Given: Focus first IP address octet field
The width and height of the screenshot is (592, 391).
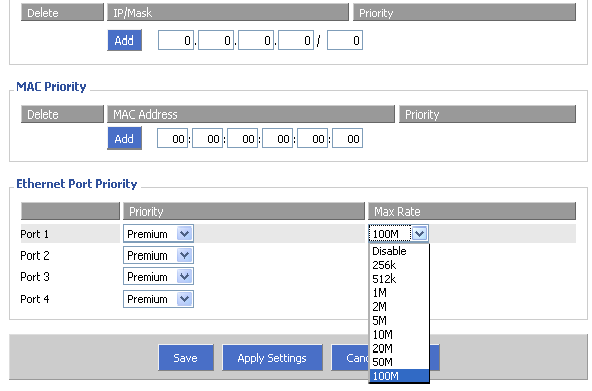Looking at the screenshot, I should coord(176,40).
